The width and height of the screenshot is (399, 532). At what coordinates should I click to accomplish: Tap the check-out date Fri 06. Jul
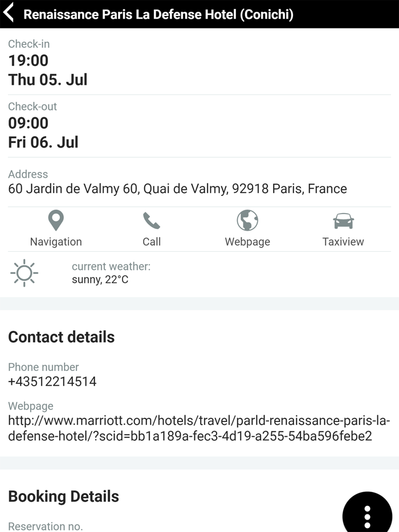pos(43,142)
